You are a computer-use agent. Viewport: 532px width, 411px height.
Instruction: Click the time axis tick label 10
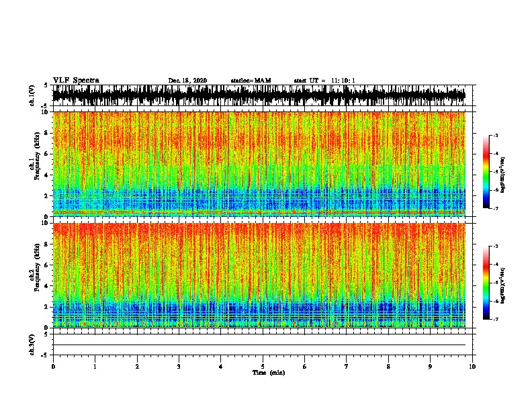click(x=472, y=367)
